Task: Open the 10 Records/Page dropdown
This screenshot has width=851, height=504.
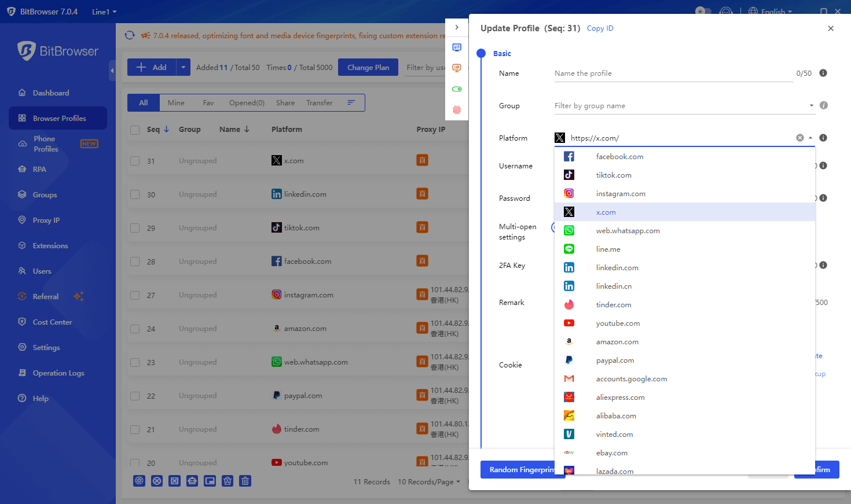Action: pyautogui.click(x=429, y=481)
